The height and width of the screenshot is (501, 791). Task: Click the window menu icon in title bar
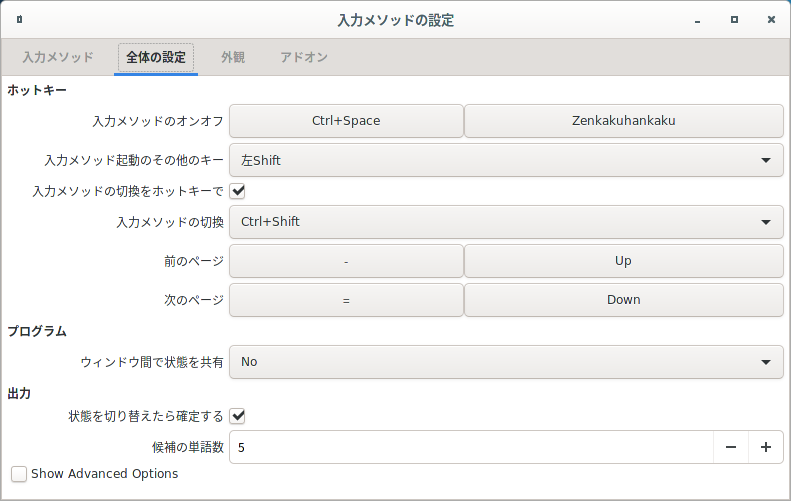tap(19, 20)
